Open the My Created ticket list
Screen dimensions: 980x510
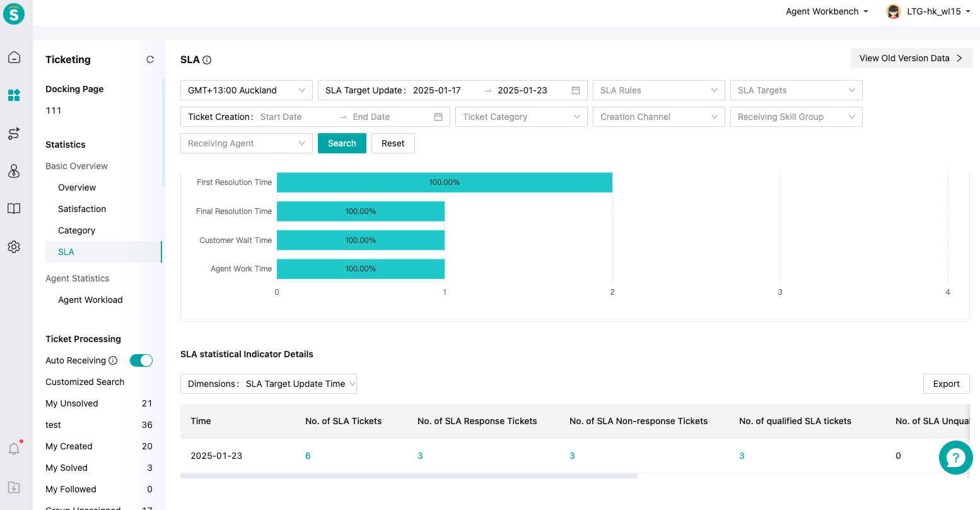click(x=99, y=446)
